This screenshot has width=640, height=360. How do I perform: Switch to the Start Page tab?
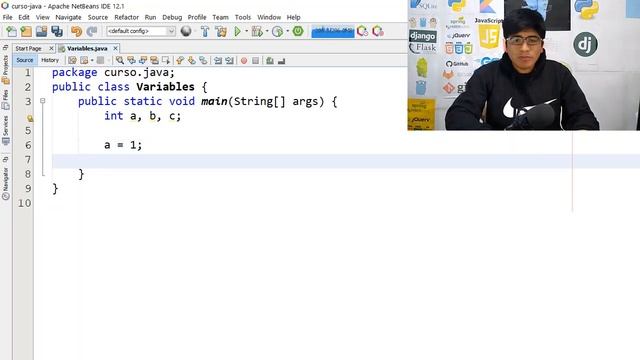click(x=29, y=48)
